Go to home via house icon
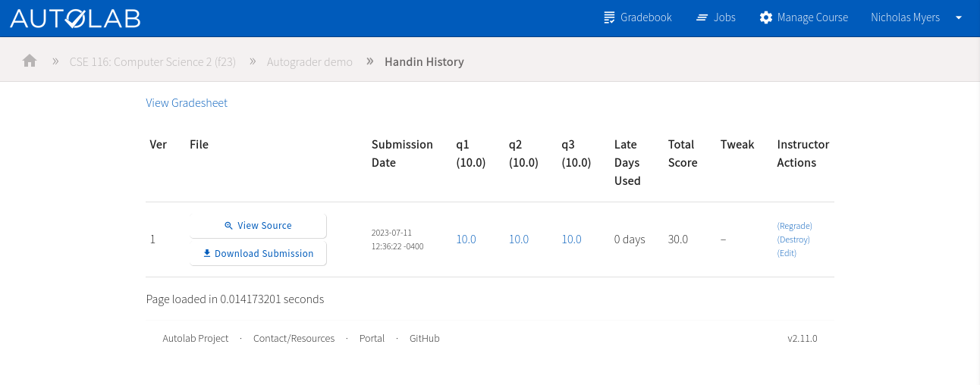The height and width of the screenshot is (385, 980). (x=30, y=61)
